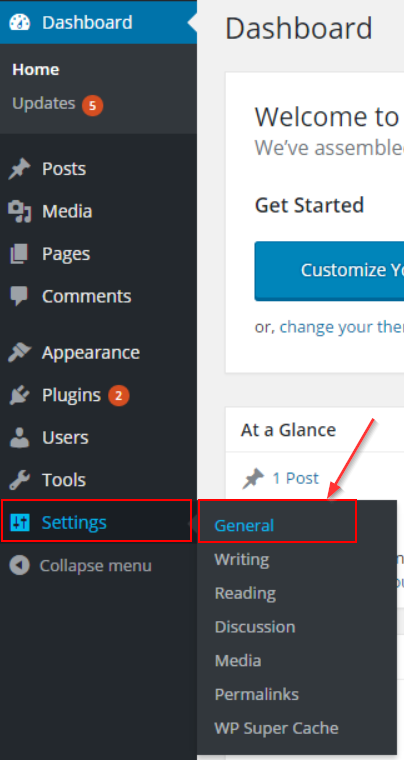Image resolution: width=404 pixels, height=760 pixels.
Task: Click the Plugins plug icon
Action: 19,395
